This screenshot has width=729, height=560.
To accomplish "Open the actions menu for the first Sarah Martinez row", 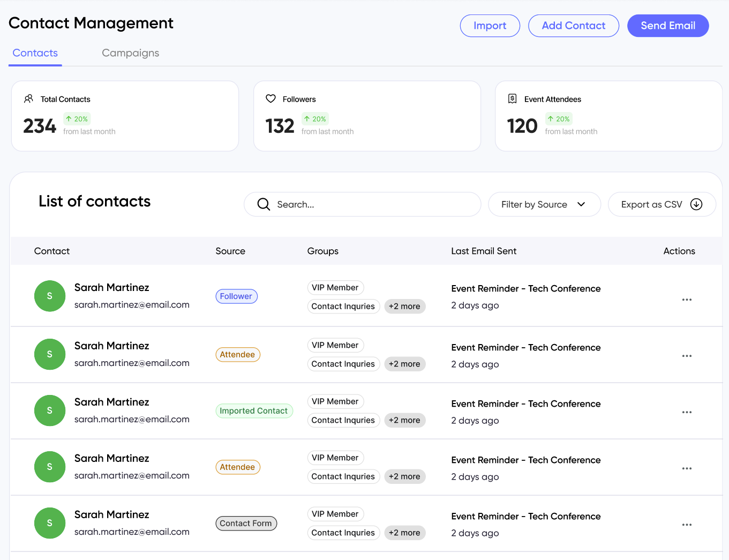I will point(687,300).
